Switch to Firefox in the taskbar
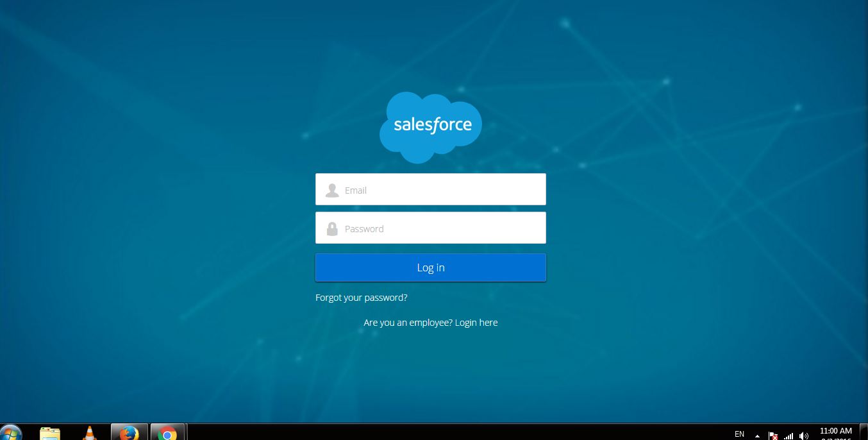Viewport: 868px width, 440px height. (x=129, y=432)
